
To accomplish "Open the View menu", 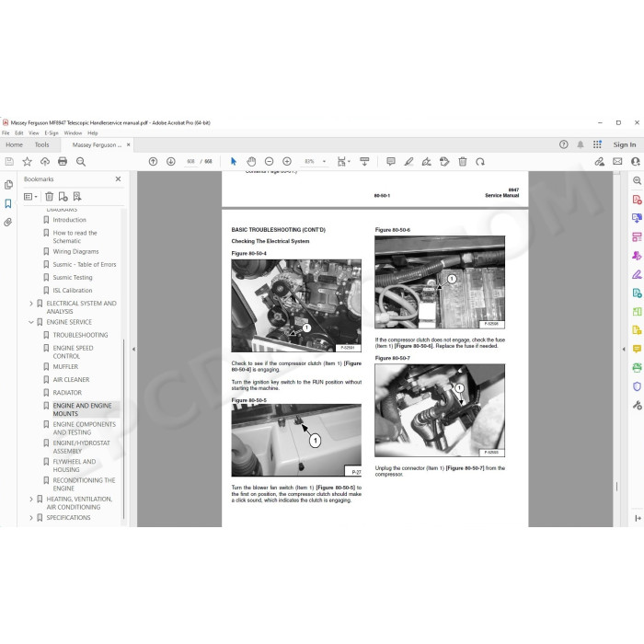I will 34,133.
